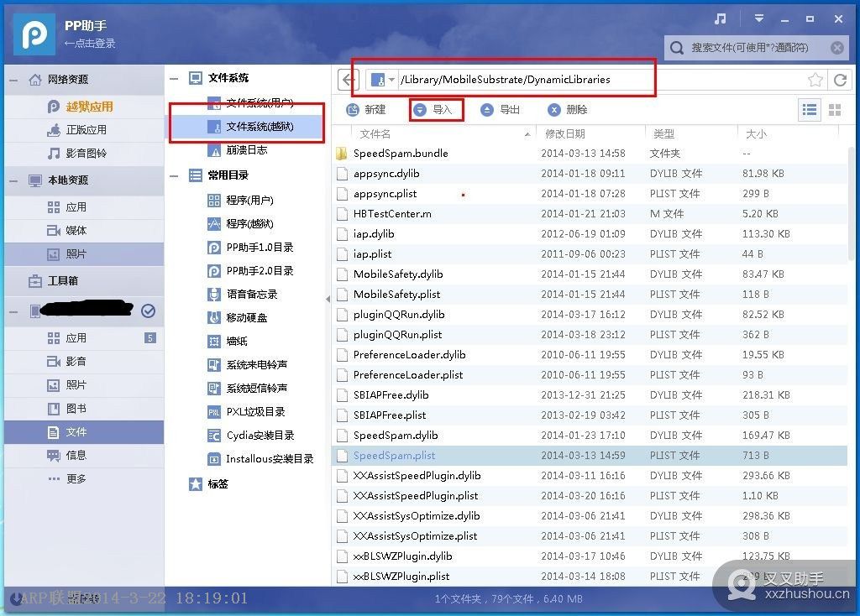This screenshot has width=860, height=616.
Task: Click the device checkmark status icon
Action: (148, 311)
